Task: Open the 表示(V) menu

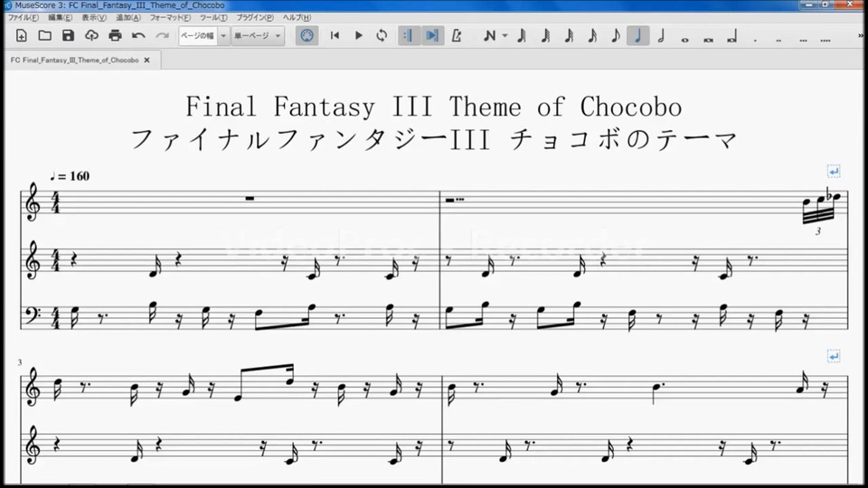Action: point(93,18)
